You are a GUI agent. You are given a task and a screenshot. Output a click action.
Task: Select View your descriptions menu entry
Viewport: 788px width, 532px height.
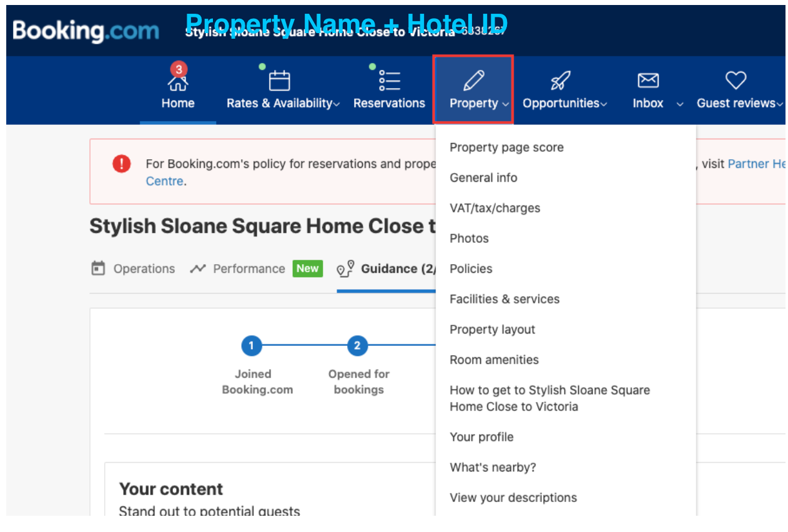[513, 498]
